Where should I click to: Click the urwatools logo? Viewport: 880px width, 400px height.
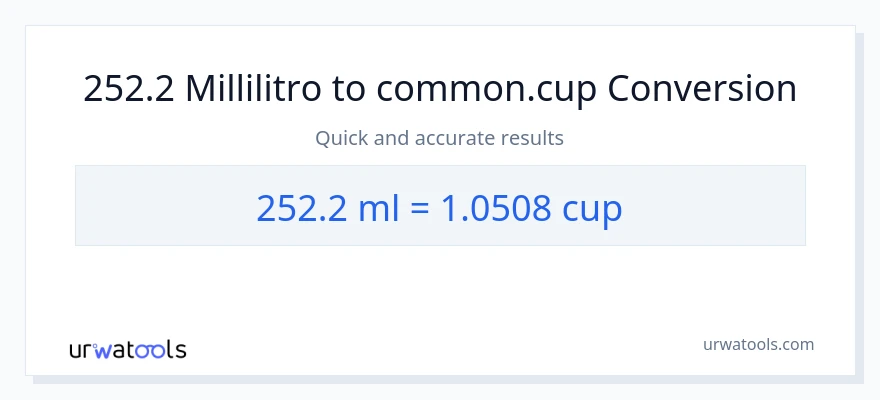coord(127,350)
